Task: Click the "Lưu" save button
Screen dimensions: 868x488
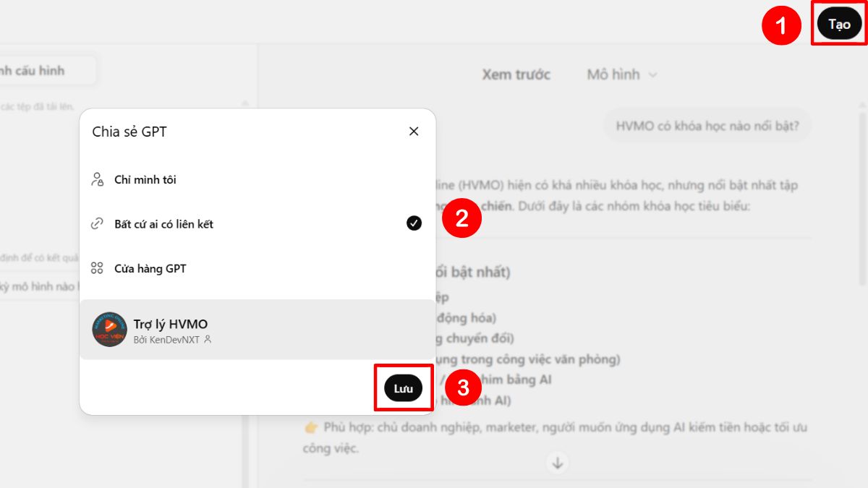Action: pos(403,388)
